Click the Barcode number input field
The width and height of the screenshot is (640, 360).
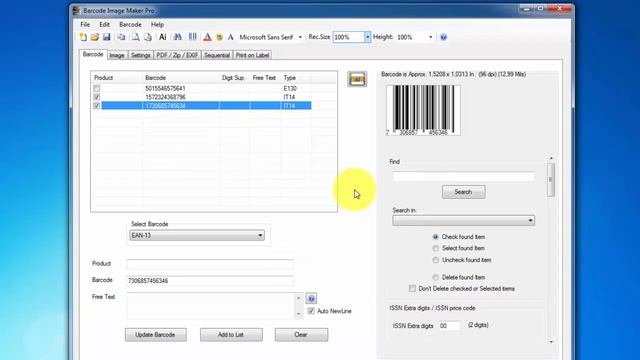coord(210,280)
